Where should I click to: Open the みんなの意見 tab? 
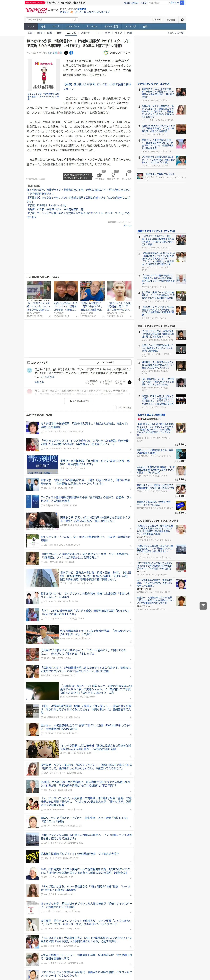111,27
